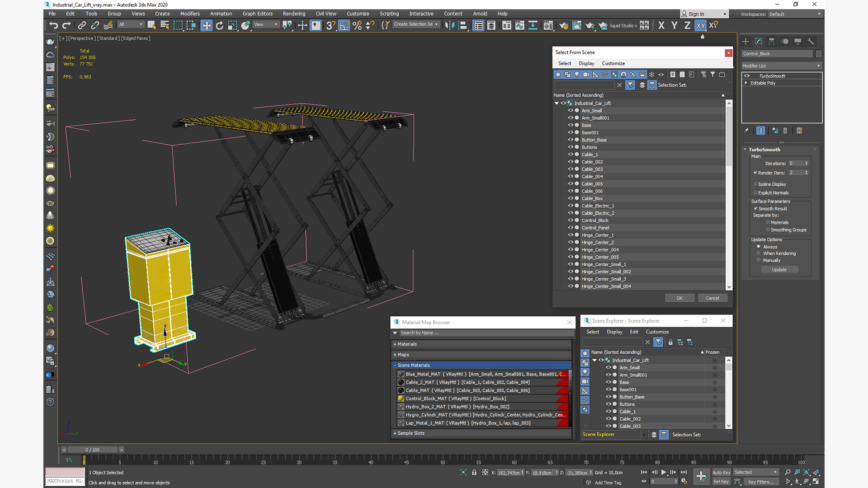Toggle the Smooth Result checkbox
Screen dimensions: 868x488
tap(755, 208)
